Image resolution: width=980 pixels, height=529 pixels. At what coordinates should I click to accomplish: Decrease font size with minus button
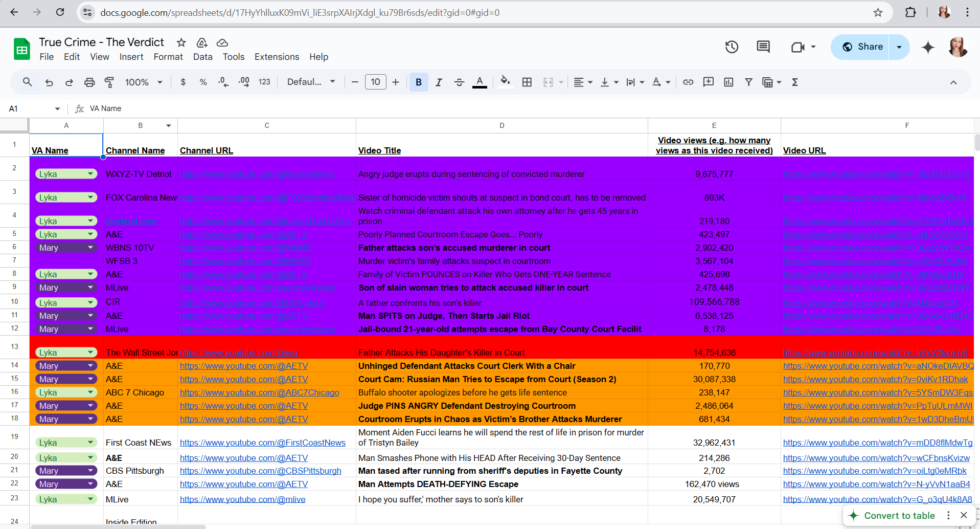click(x=355, y=82)
